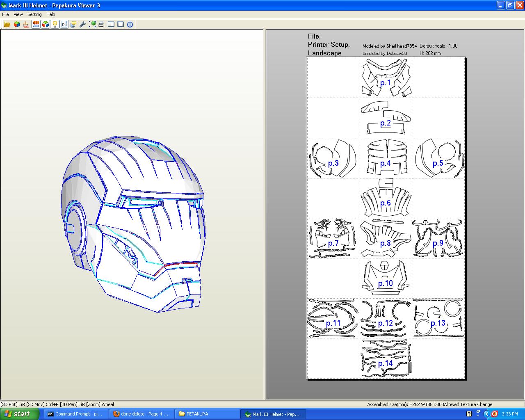Click the 3D Rot mouse hints status text
The width and height of the screenshot is (525, 420).
(57, 404)
